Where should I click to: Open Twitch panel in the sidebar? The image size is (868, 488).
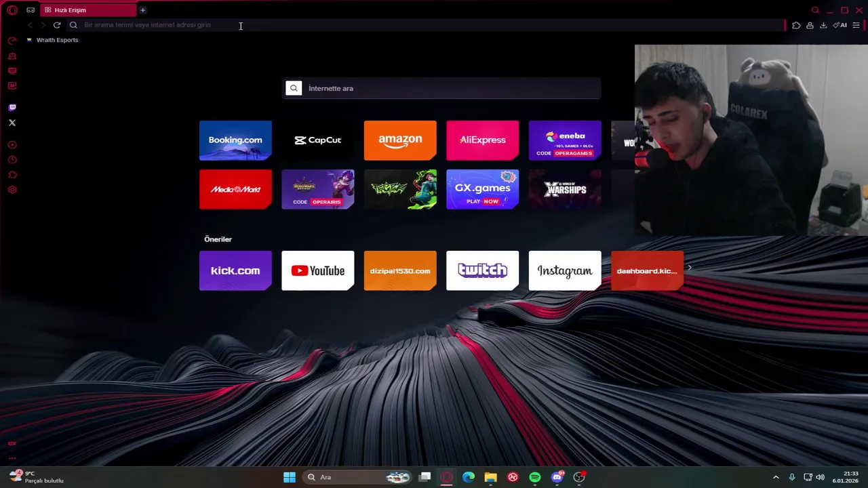pos(12,108)
